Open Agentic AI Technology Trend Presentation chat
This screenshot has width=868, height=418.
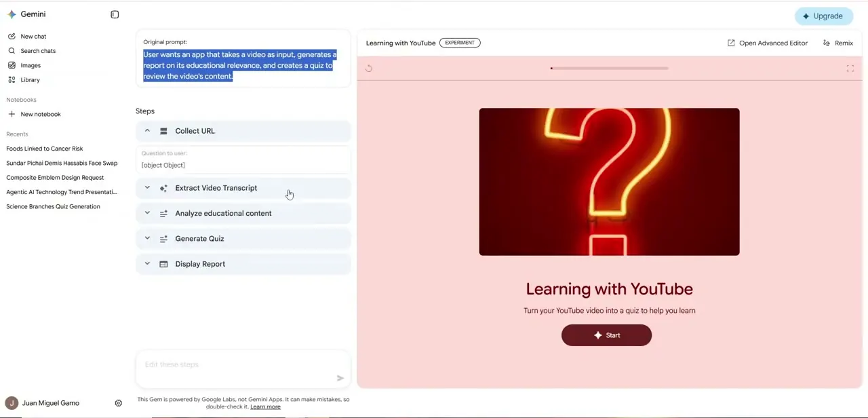point(62,192)
